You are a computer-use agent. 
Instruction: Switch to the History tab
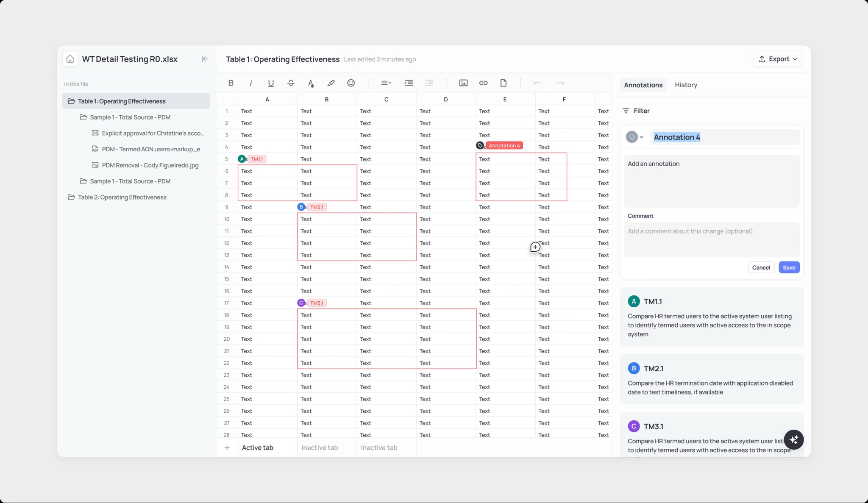coord(686,85)
